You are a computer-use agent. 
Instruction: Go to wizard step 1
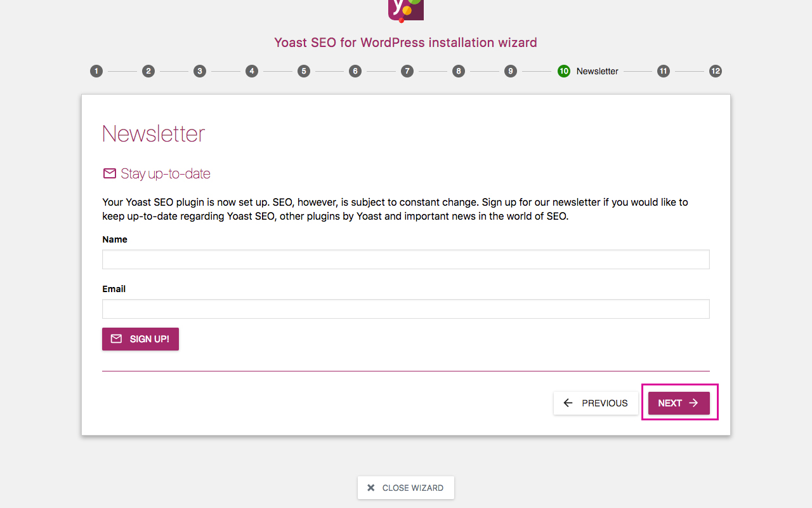[96, 71]
